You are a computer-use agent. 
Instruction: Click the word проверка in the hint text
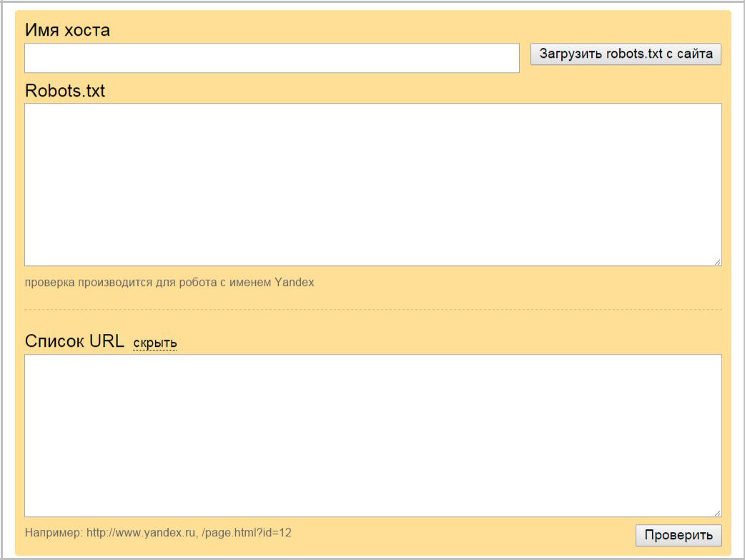coord(47,283)
